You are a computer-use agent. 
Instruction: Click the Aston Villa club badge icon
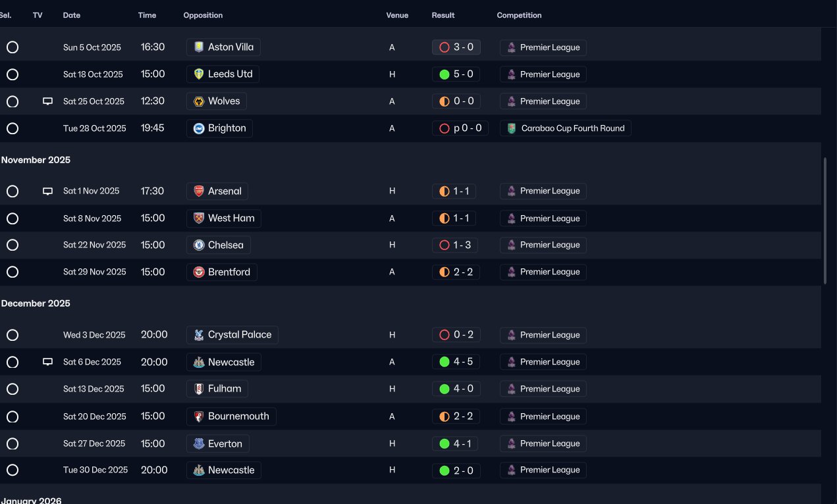[x=199, y=47]
